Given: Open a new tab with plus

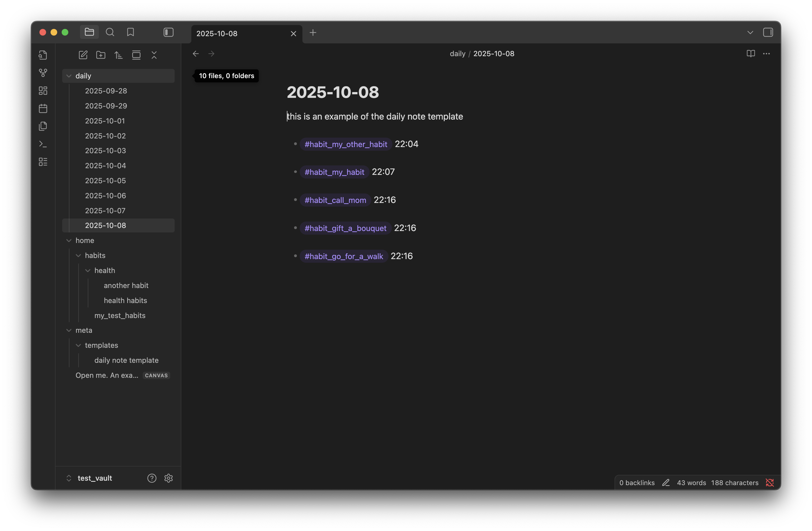Looking at the screenshot, I should (313, 33).
